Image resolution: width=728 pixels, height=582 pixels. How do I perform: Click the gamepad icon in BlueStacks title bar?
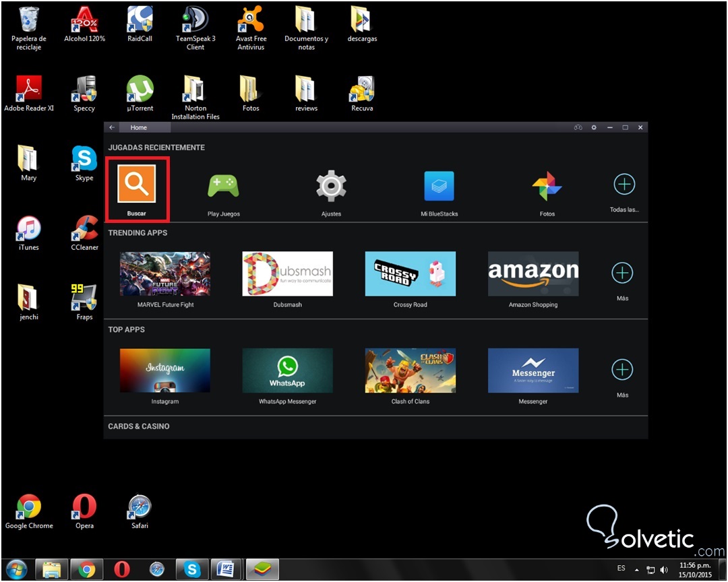578,127
